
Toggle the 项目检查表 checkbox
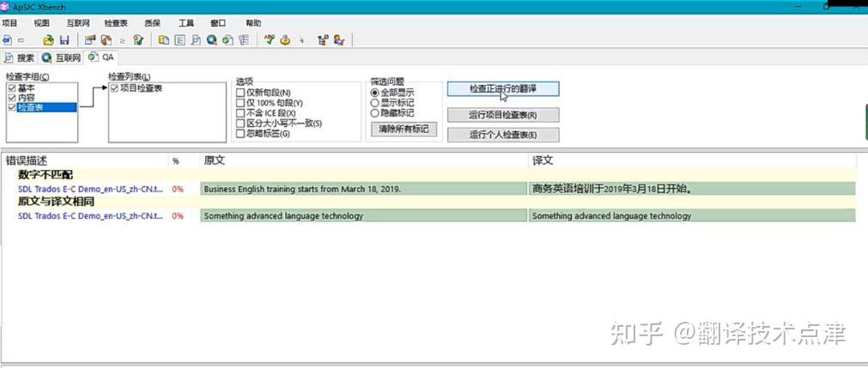click(x=114, y=88)
